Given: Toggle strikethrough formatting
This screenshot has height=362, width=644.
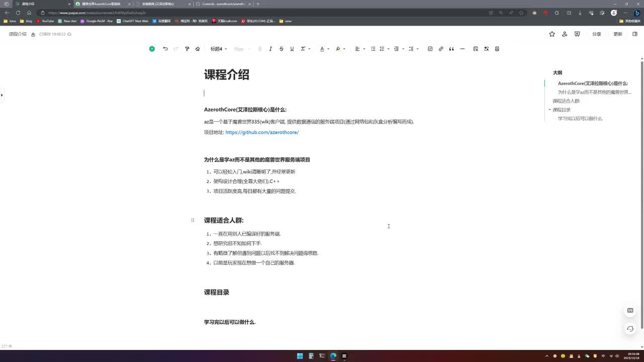Looking at the screenshot, I should [281, 49].
